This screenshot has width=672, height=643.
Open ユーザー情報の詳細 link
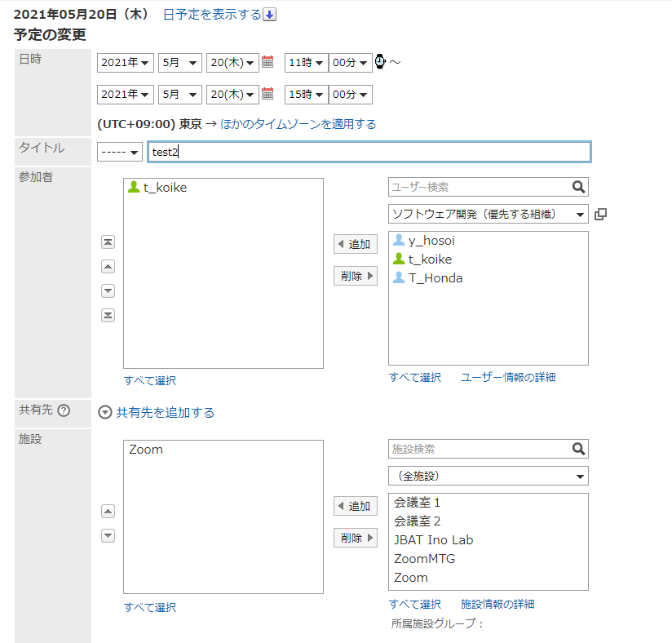pos(507,377)
